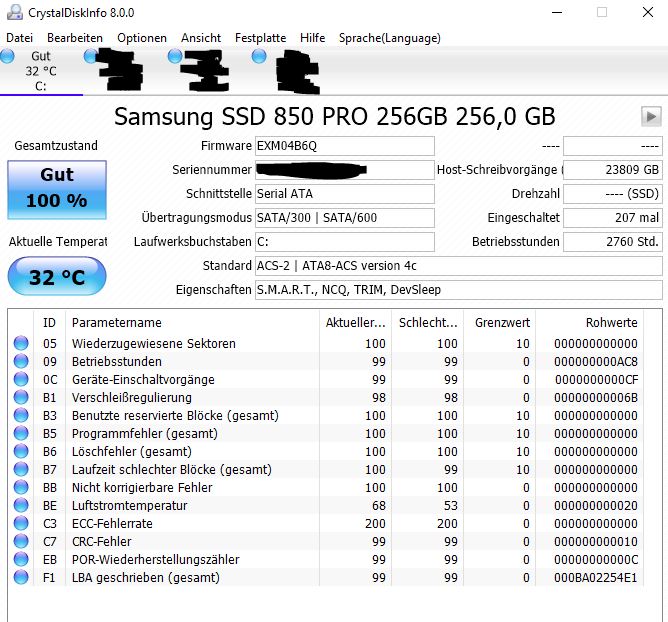Click the Laufwerksbuchstaben field C:
This screenshot has height=622, width=668.
coord(345,242)
